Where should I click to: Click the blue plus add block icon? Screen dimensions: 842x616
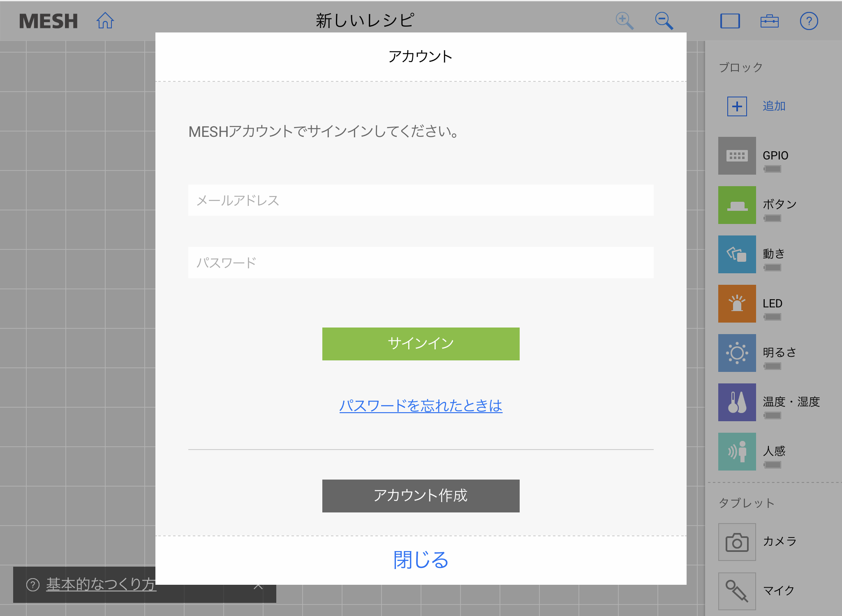[737, 106]
